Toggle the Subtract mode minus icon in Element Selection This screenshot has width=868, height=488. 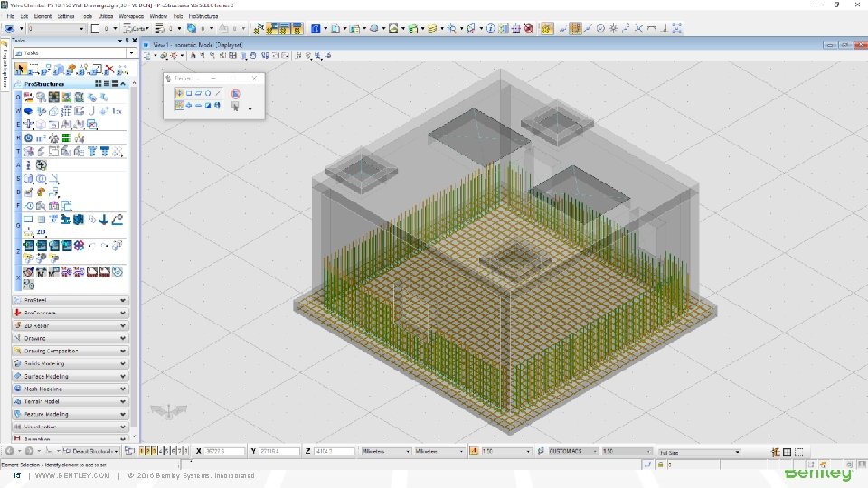click(198, 105)
